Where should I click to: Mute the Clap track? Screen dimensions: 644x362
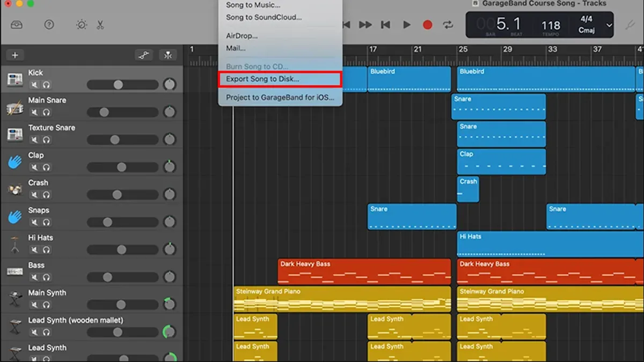34,167
